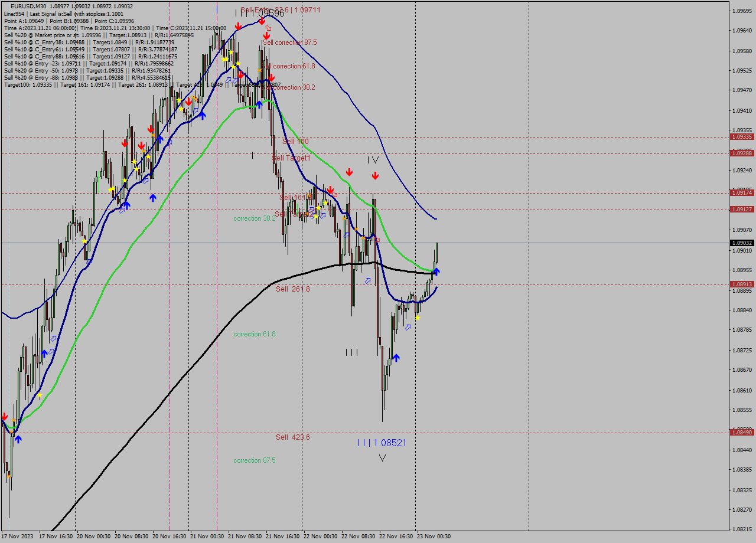
Task: Click the red 1.09335 price level tag
Action: pos(742,137)
